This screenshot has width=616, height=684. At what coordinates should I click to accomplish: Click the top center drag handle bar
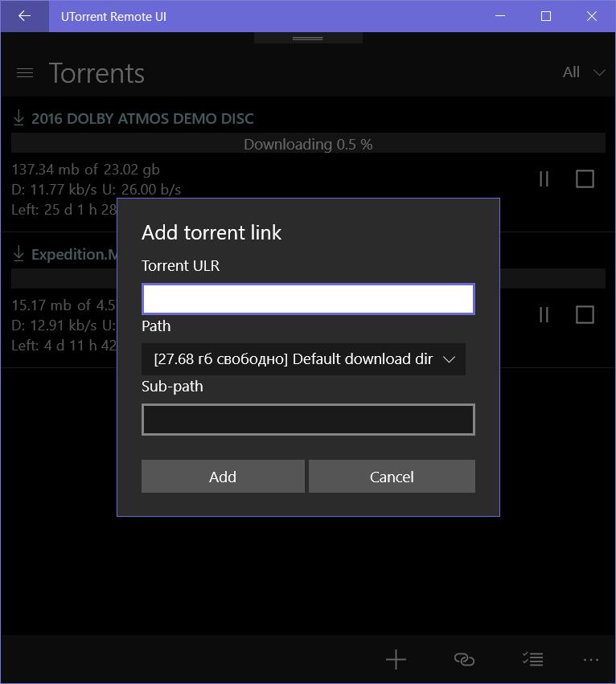point(308,39)
